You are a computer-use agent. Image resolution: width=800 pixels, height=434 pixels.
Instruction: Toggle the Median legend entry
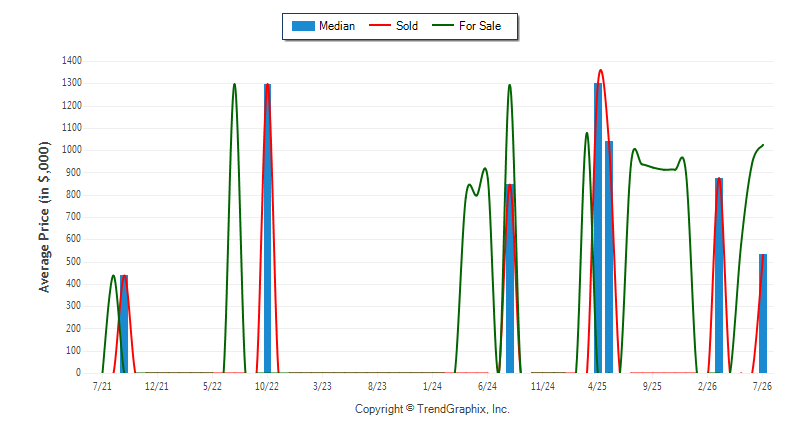pos(323,26)
